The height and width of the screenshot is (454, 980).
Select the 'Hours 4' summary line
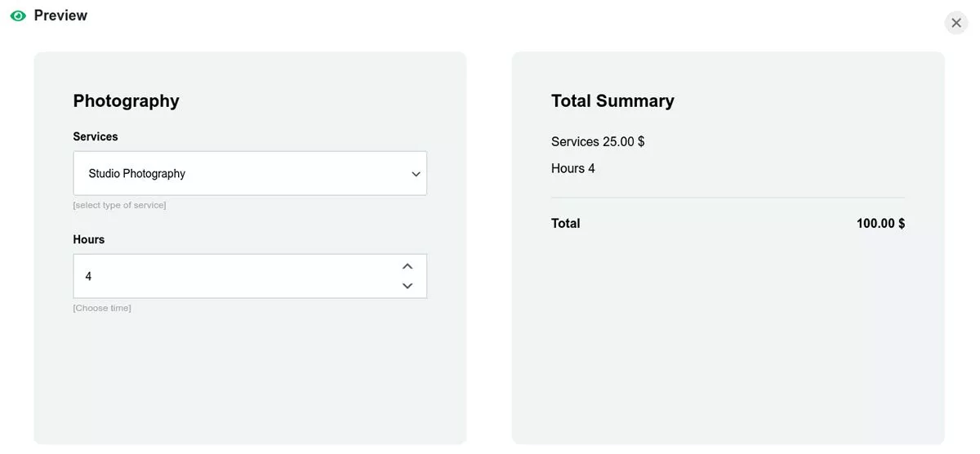(573, 168)
